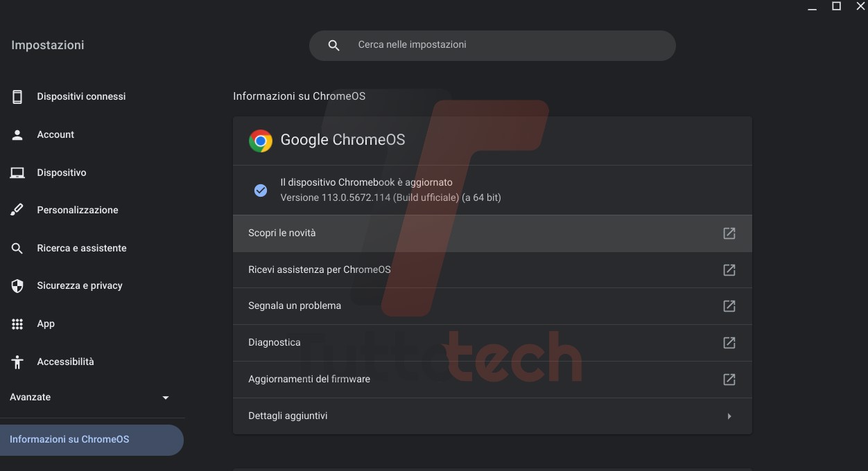Expand the Avanzate section arrow
Image resolution: width=868 pixels, height=471 pixels.
(x=166, y=398)
